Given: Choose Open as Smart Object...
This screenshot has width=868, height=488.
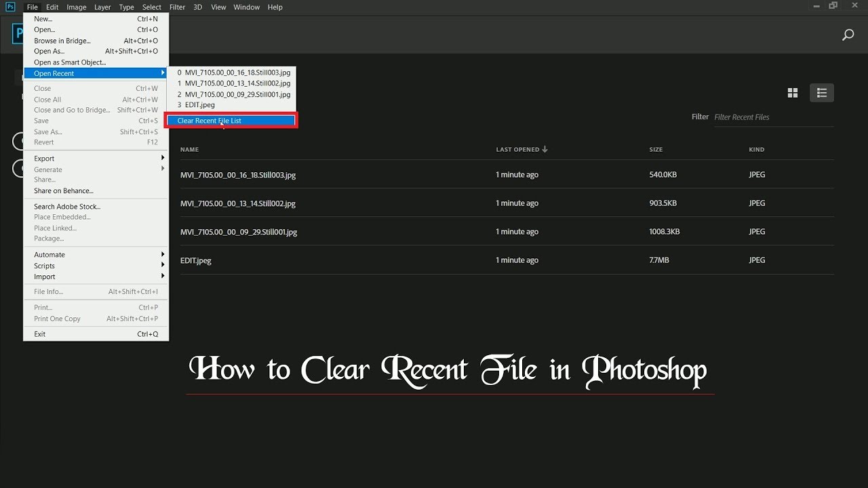Looking at the screenshot, I should pyautogui.click(x=96, y=62).
